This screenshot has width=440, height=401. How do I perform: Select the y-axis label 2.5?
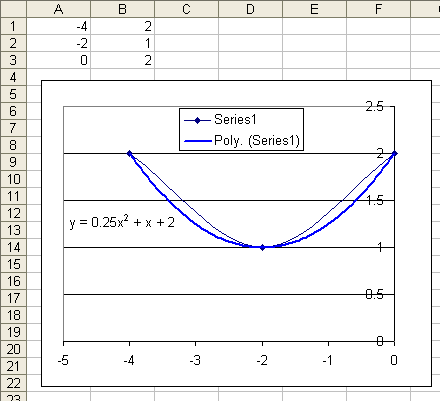(x=374, y=107)
